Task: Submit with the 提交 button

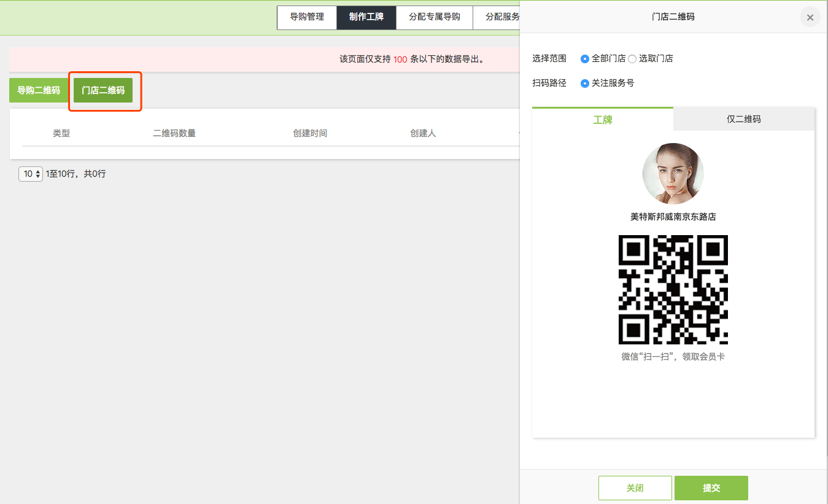Action: tap(711, 488)
